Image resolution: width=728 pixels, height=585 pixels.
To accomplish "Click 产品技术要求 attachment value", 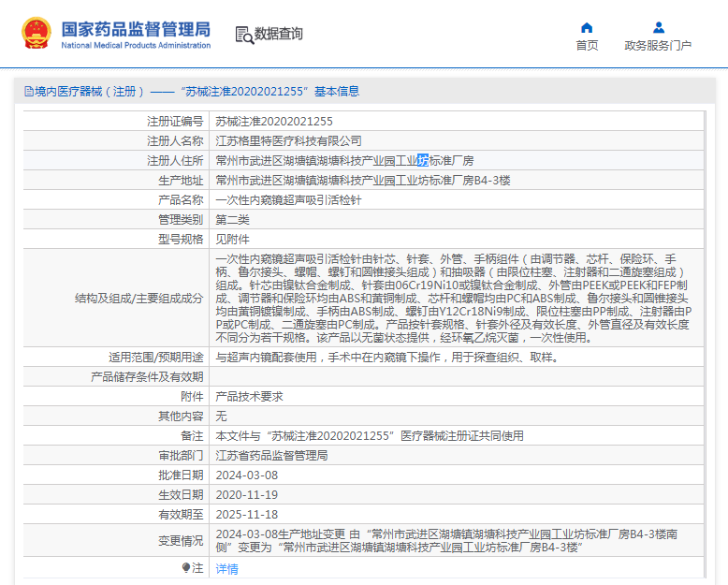I will 249,397.
